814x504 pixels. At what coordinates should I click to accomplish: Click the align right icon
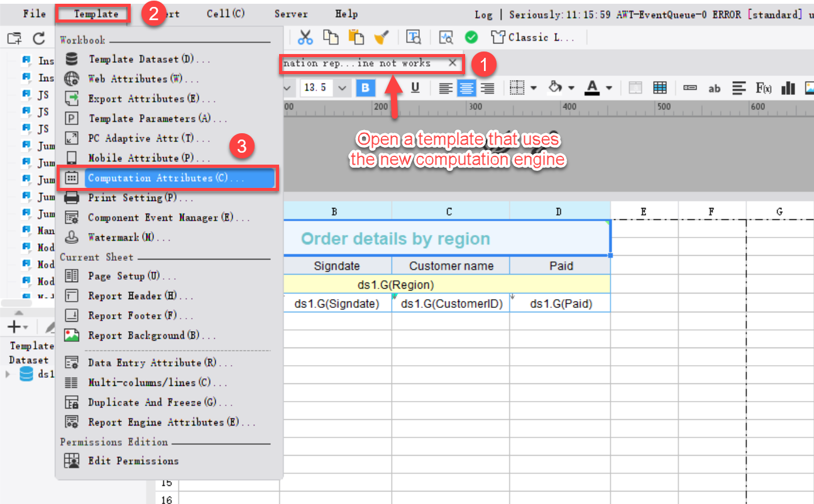(487, 88)
